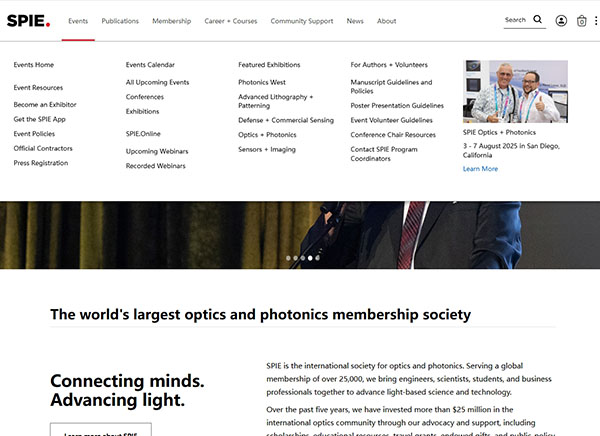The height and width of the screenshot is (436, 600).
Task: Click Contact SPIE Program Coordinators
Action: (x=384, y=154)
